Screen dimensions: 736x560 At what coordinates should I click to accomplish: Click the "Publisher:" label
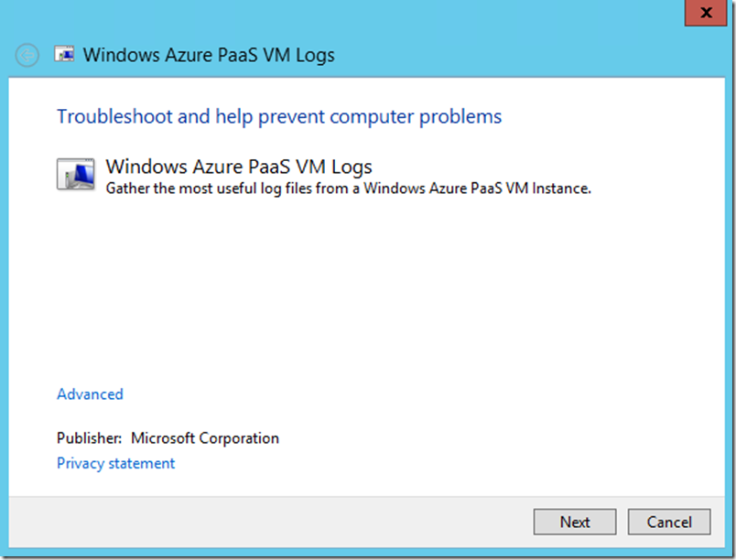point(90,438)
